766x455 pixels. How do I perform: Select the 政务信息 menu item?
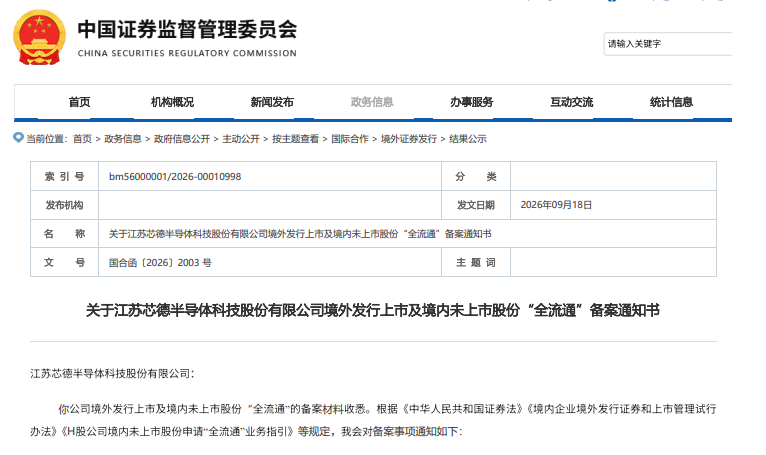pos(372,102)
